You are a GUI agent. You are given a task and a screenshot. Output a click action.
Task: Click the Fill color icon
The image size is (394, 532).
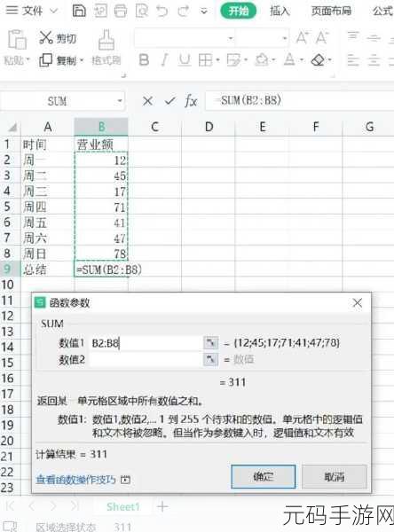pyautogui.click(x=262, y=60)
